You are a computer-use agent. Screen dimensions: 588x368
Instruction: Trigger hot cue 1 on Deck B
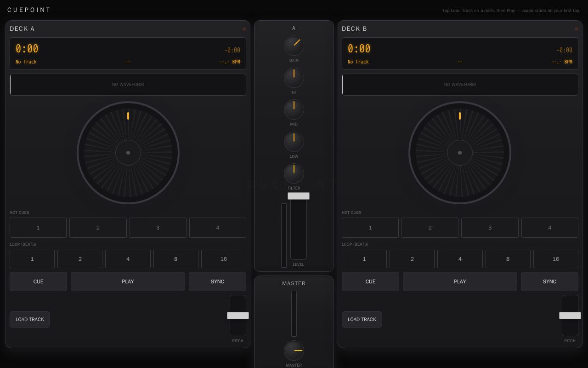click(x=370, y=228)
